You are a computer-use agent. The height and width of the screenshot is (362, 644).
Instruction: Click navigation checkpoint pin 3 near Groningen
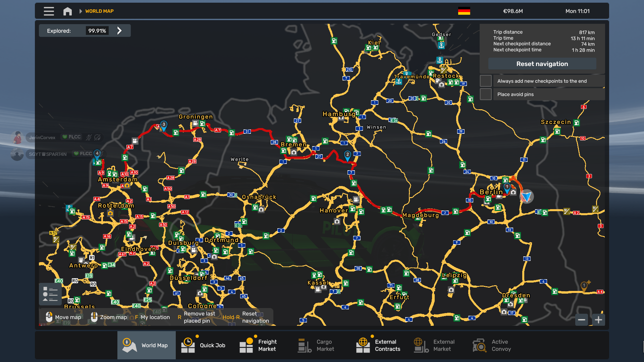point(164,126)
